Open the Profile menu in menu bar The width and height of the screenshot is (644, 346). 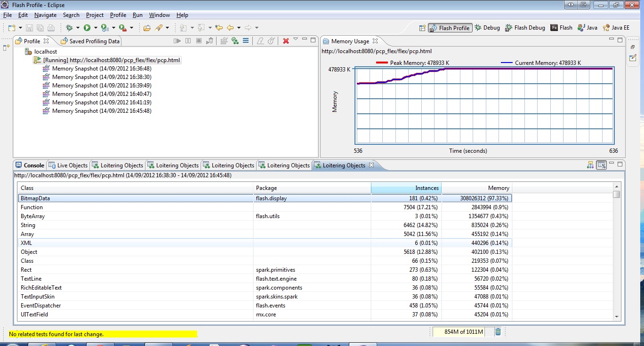pos(118,15)
